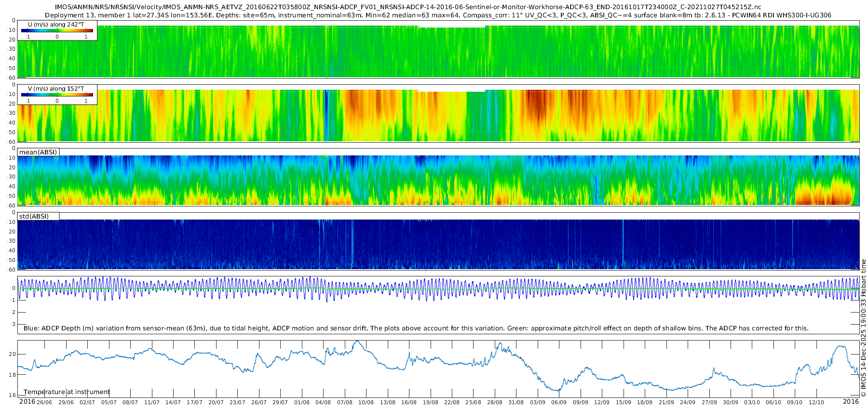Click the V velocity colorbar legend
This screenshot has height=410, width=868.
click(x=57, y=95)
